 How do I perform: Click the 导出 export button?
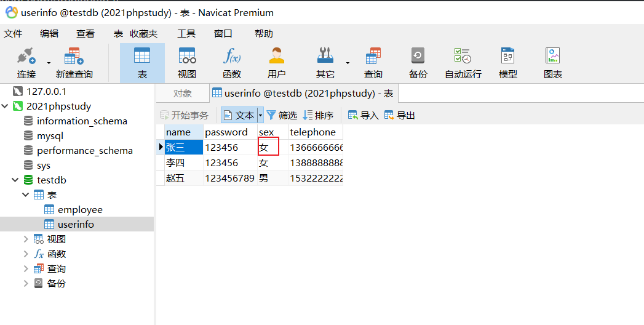(x=400, y=116)
